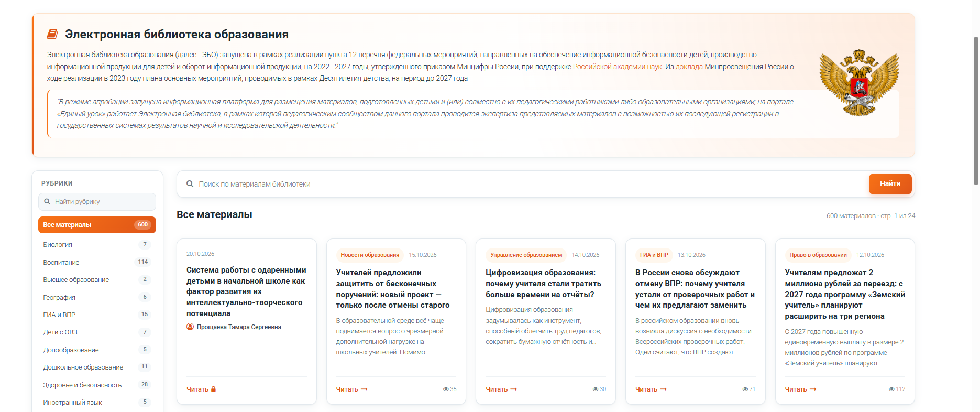
Task: Open the article 'Система работы с одаренными детьми'
Action: (246, 291)
